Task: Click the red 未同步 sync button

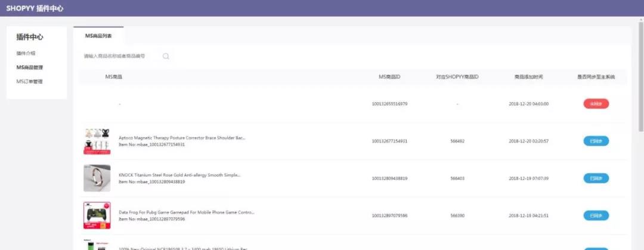Action: [596, 104]
